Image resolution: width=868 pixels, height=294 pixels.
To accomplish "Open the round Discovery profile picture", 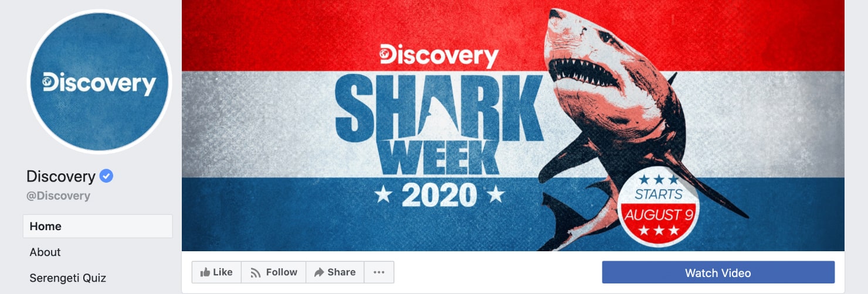I will pyautogui.click(x=99, y=81).
